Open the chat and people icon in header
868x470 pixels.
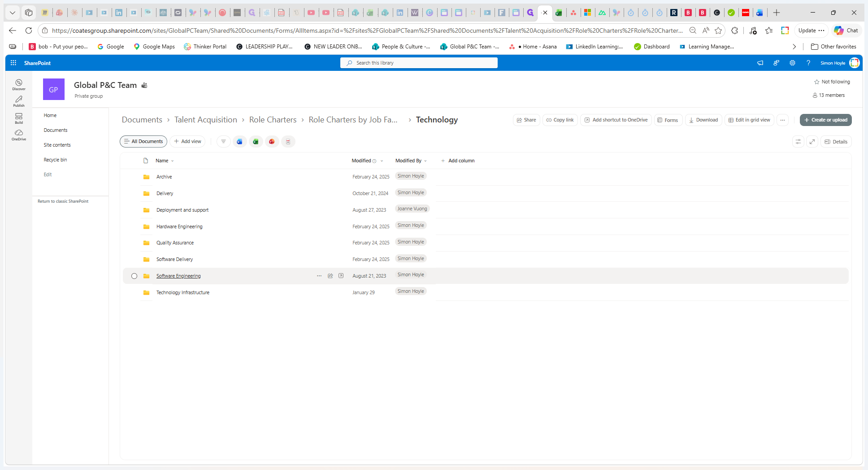(x=776, y=63)
